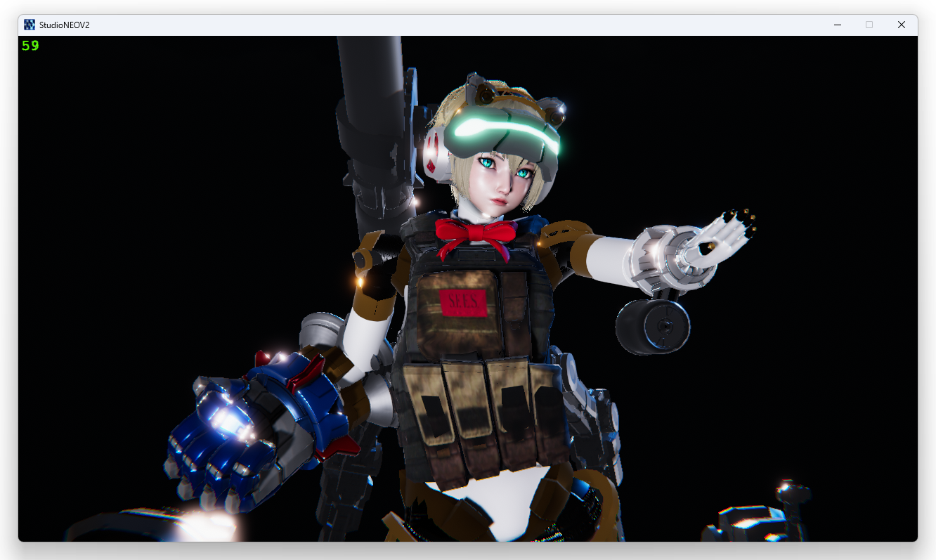Close the StudioNEOV2 window

click(x=902, y=25)
